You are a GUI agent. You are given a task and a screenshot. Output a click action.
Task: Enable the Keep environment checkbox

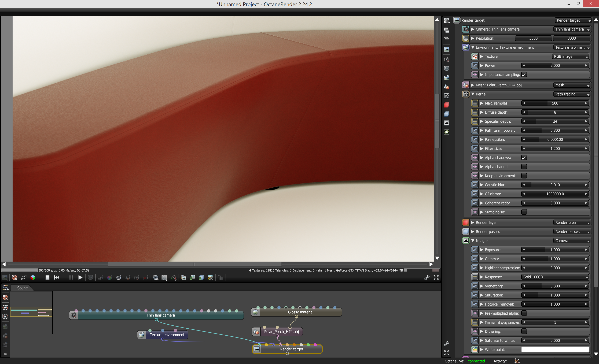click(x=524, y=176)
